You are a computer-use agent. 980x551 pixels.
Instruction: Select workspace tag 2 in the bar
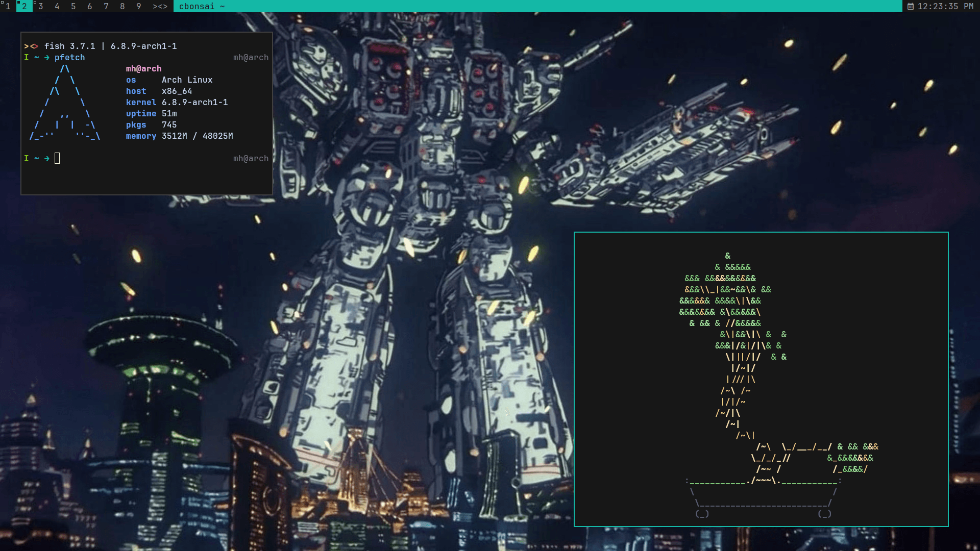coord(24,6)
